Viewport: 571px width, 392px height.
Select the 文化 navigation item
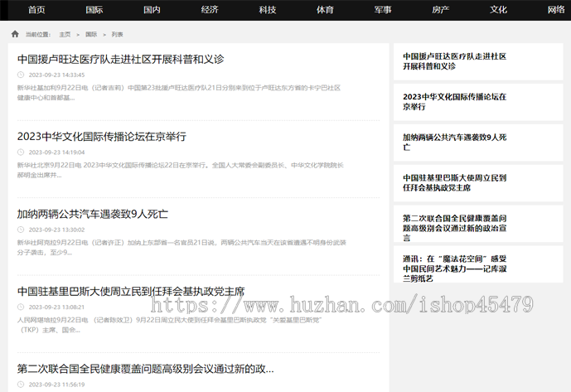499,10
